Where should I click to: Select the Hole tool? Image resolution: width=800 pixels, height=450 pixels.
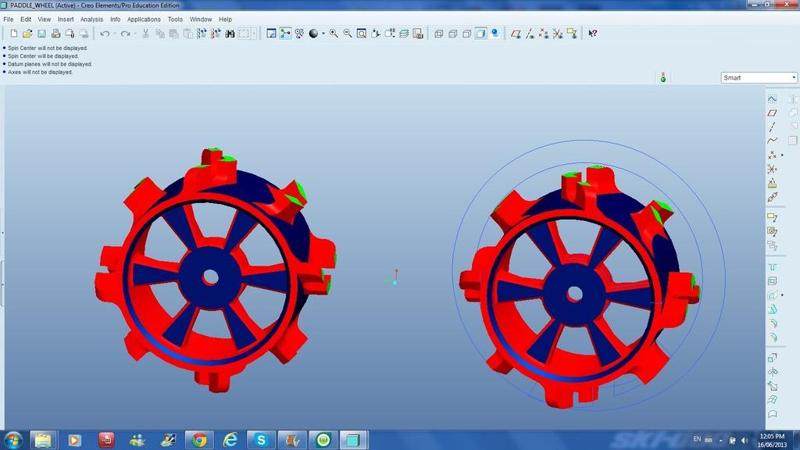tap(772, 267)
